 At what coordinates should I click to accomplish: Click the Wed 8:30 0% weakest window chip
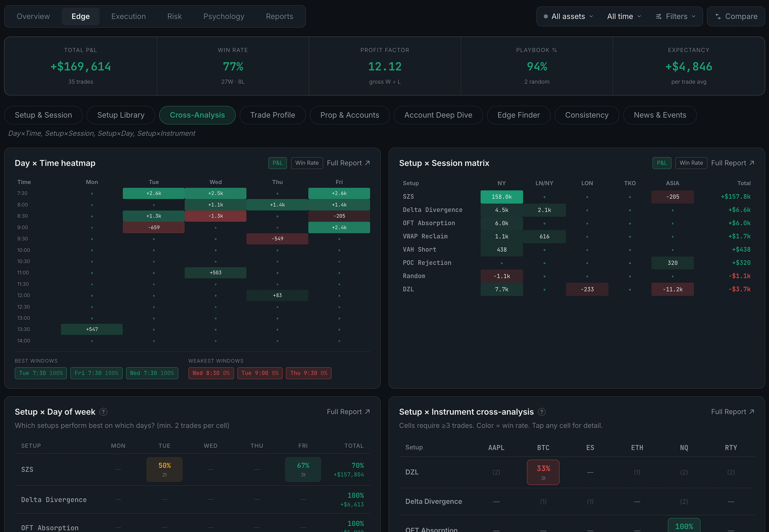[x=211, y=373]
